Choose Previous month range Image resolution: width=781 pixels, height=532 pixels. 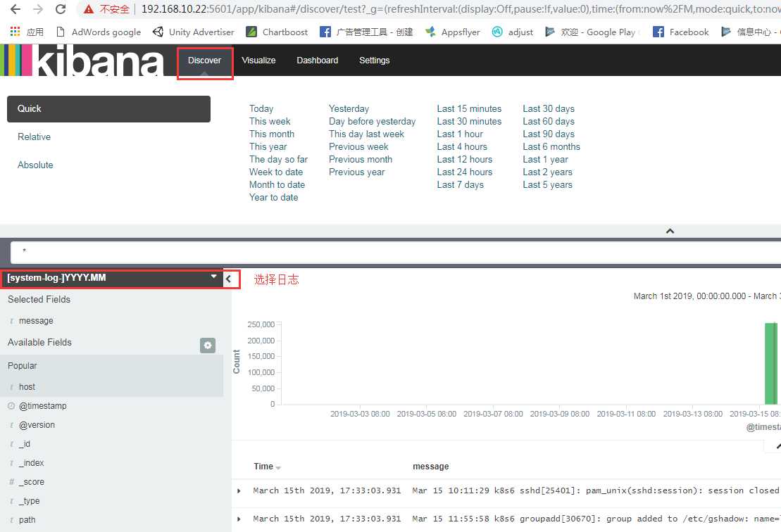[x=361, y=159]
